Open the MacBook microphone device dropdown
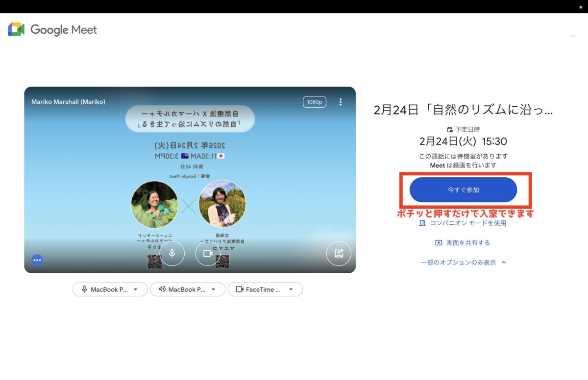The image size is (588, 380). click(x=110, y=289)
